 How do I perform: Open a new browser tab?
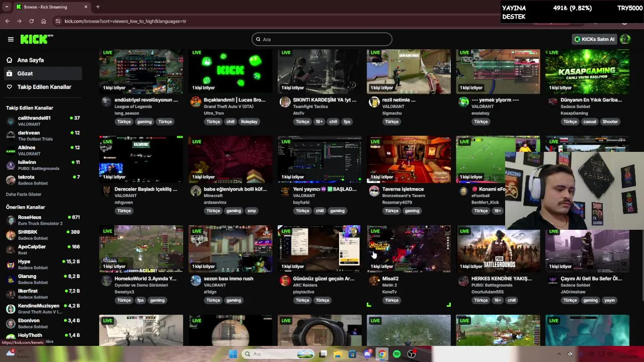(x=98, y=7)
